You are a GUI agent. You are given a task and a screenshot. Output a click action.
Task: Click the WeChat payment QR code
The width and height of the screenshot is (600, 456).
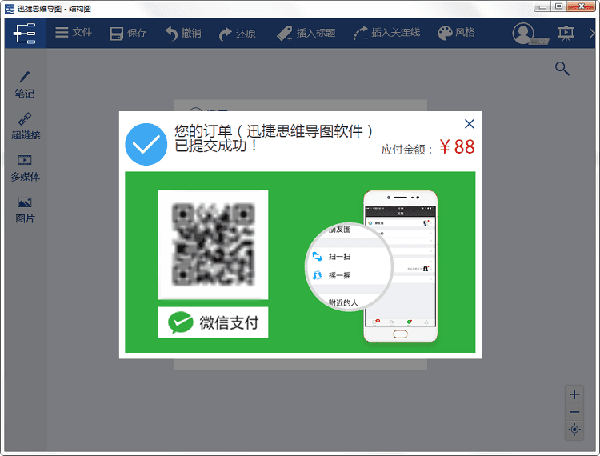point(213,244)
